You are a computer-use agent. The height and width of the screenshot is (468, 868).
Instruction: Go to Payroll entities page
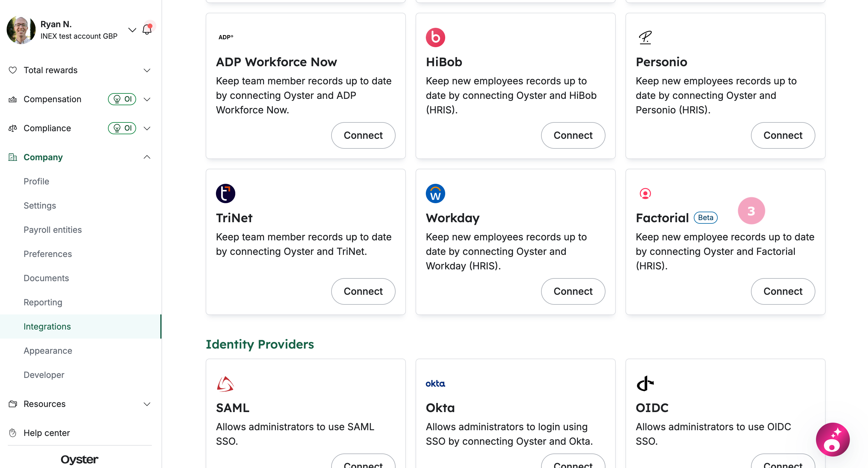click(x=53, y=229)
